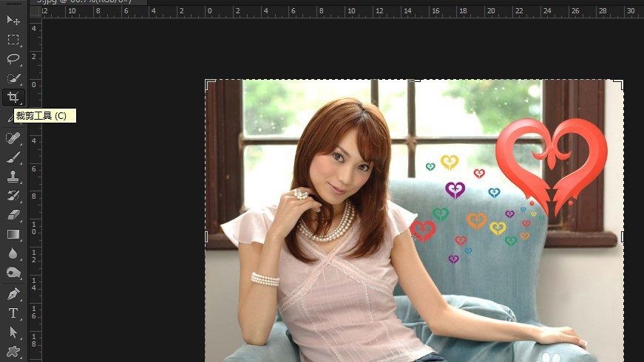This screenshot has height=362, width=644.
Task: Click the top-left crop corner handle
Action: click(x=210, y=84)
